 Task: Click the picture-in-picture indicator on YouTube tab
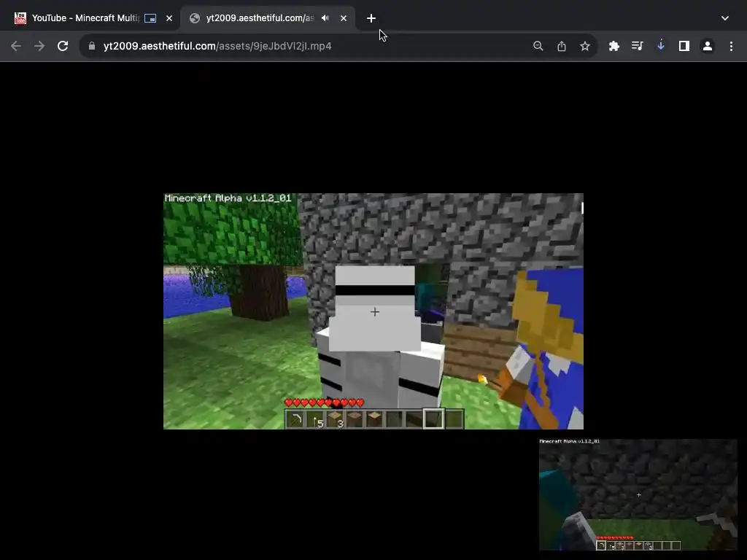point(150,18)
